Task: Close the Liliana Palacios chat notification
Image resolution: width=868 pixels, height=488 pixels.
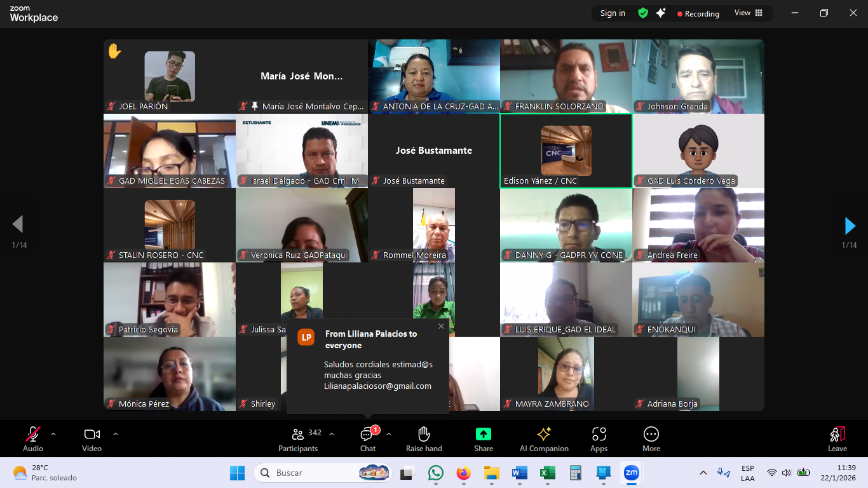Action: (441, 327)
